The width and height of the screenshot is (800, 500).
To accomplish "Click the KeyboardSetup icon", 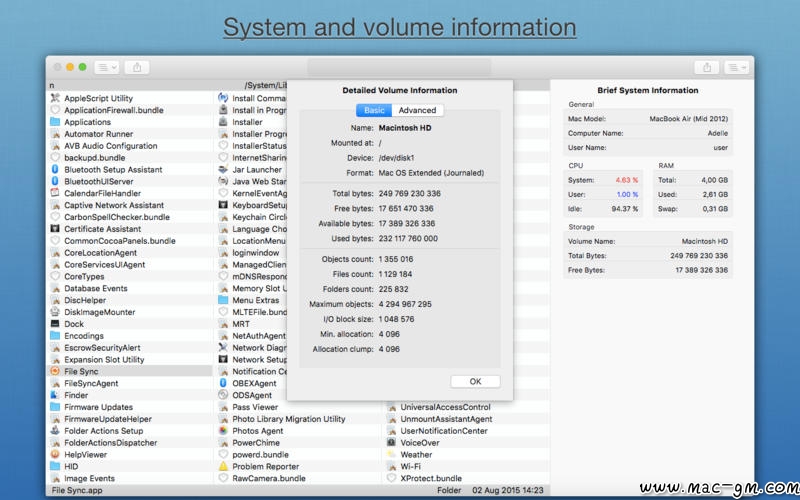I will [223, 205].
